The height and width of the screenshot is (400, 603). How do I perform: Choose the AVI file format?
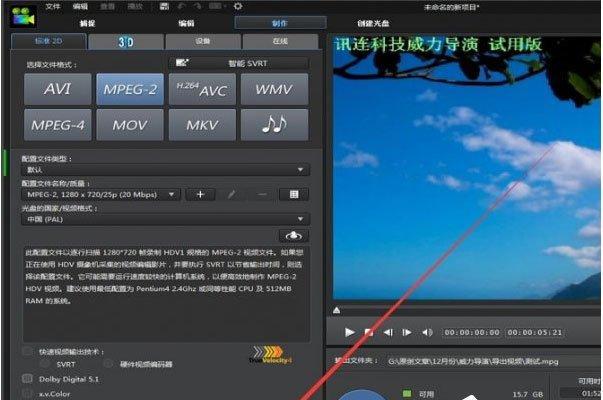[x=58, y=89]
